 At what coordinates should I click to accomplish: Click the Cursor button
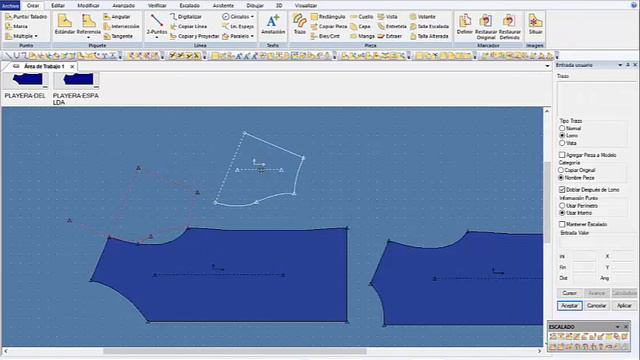click(569, 293)
